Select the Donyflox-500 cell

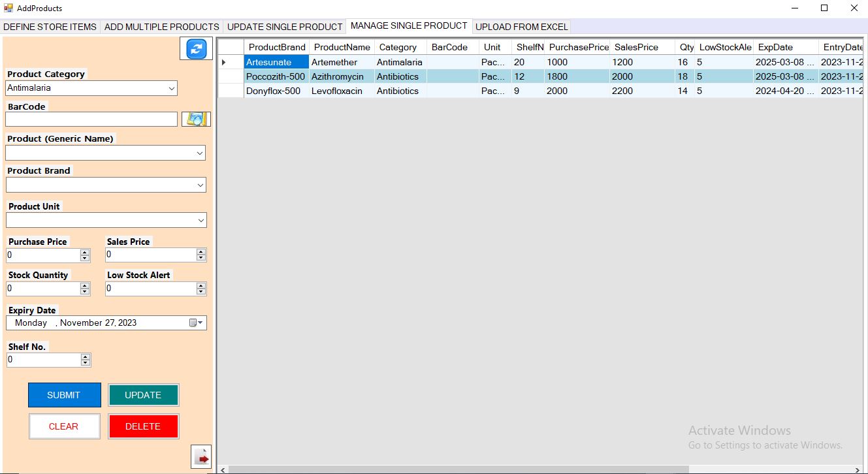click(276, 91)
